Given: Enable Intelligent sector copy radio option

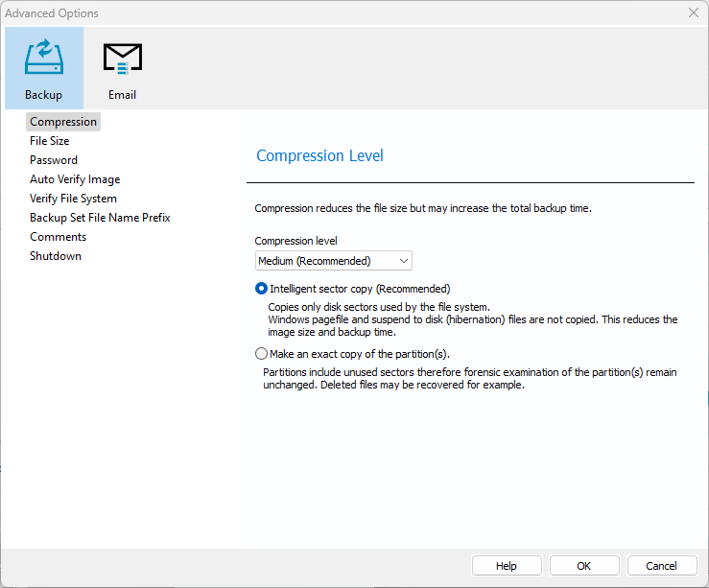Looking at the screenshot, I should [x=262, y=289].
